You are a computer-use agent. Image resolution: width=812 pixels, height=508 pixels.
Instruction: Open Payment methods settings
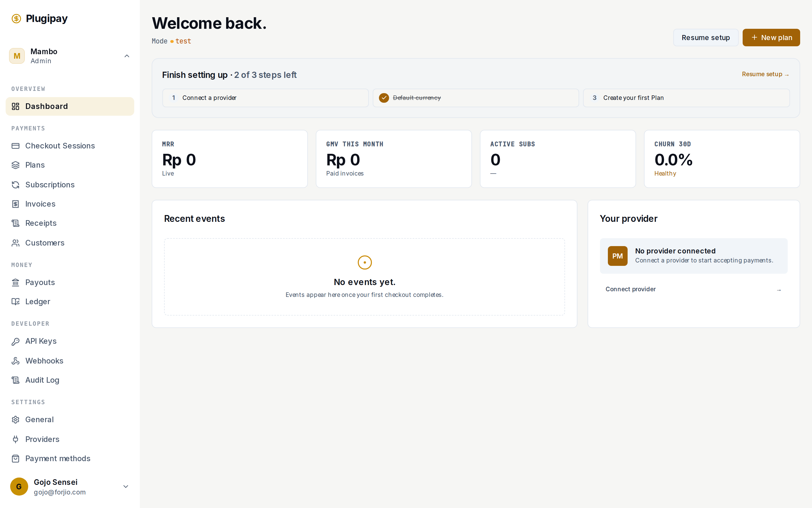click(70, 459)
